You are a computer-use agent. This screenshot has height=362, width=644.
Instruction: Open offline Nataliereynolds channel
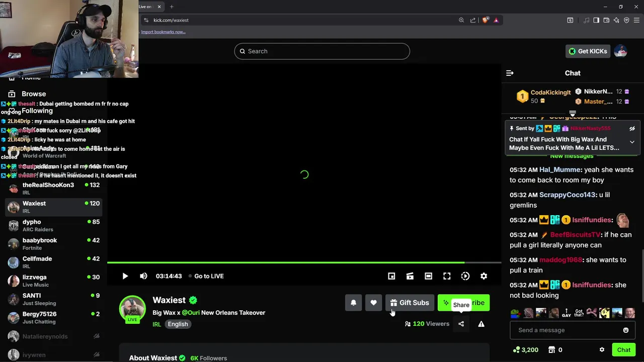pos(53,336)
